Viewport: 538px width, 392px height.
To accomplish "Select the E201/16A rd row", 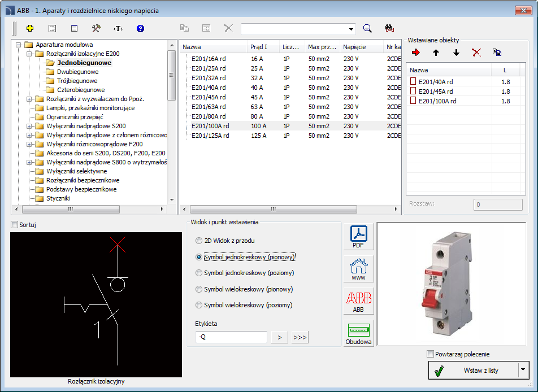I will point(290,59).
